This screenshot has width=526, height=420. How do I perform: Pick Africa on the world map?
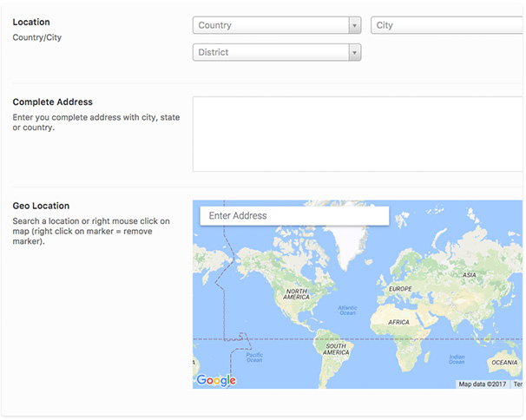coord(398,322)
